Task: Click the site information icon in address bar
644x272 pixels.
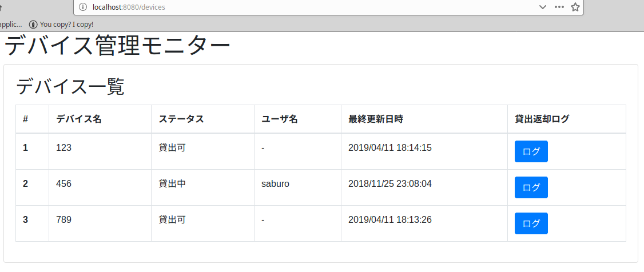Action: pyautogui.click(x=83, y=7)
